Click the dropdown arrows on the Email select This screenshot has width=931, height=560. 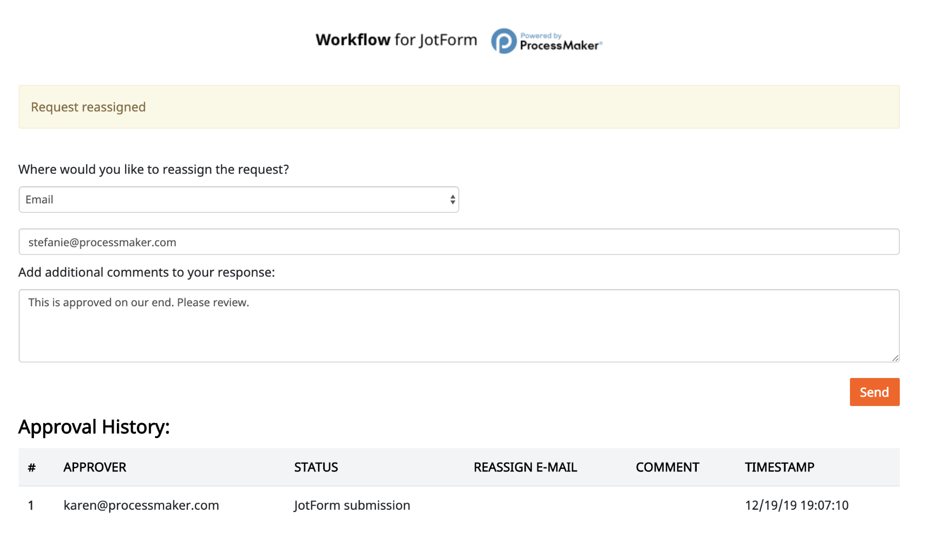point(452,200)
